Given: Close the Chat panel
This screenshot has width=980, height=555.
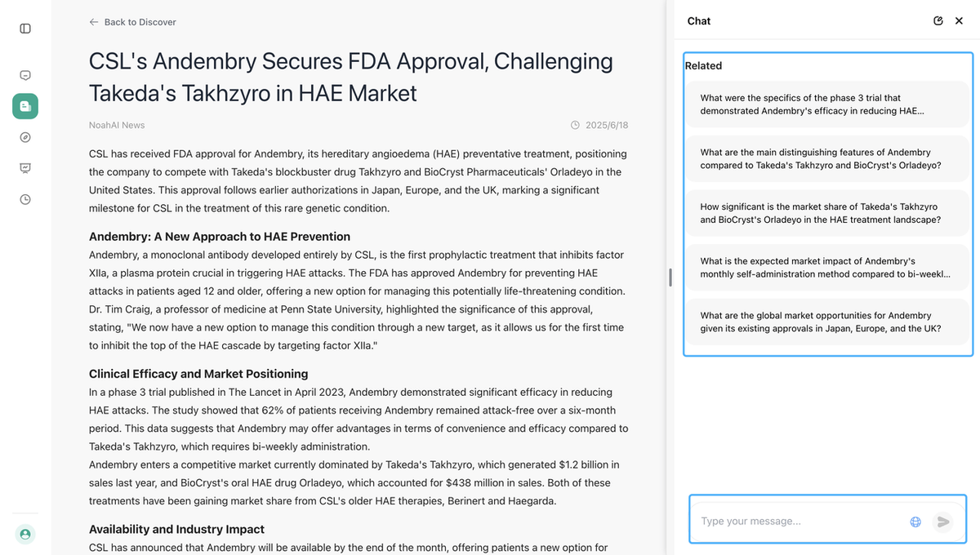Looking at the screenshot, I should [959, 20].
